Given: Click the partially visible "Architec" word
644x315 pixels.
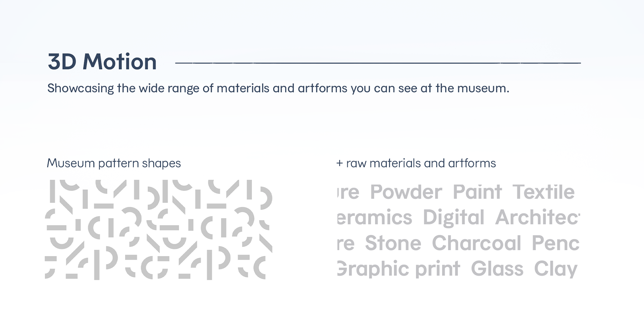Looking at the screenshot, I should click(x=537, y=218).
